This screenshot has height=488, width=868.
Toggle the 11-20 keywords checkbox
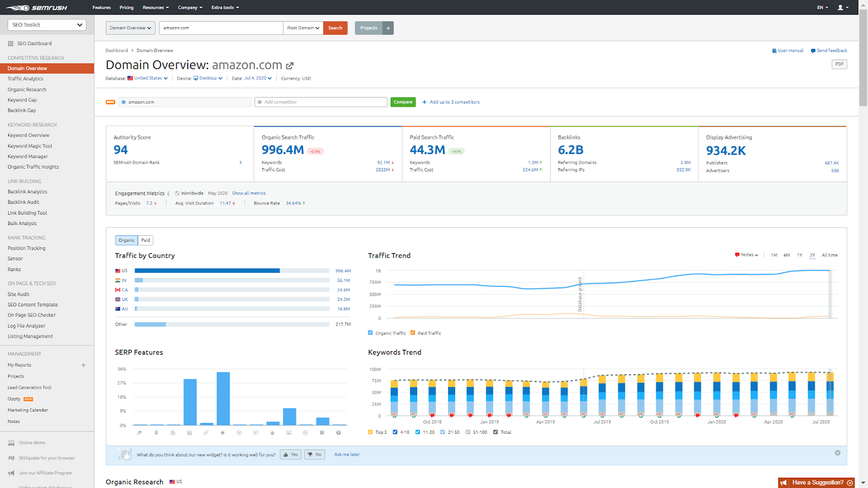pos(418,432)
